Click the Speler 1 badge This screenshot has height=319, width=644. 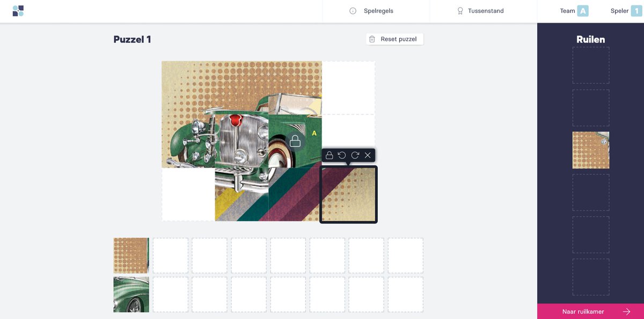[636, 11]
